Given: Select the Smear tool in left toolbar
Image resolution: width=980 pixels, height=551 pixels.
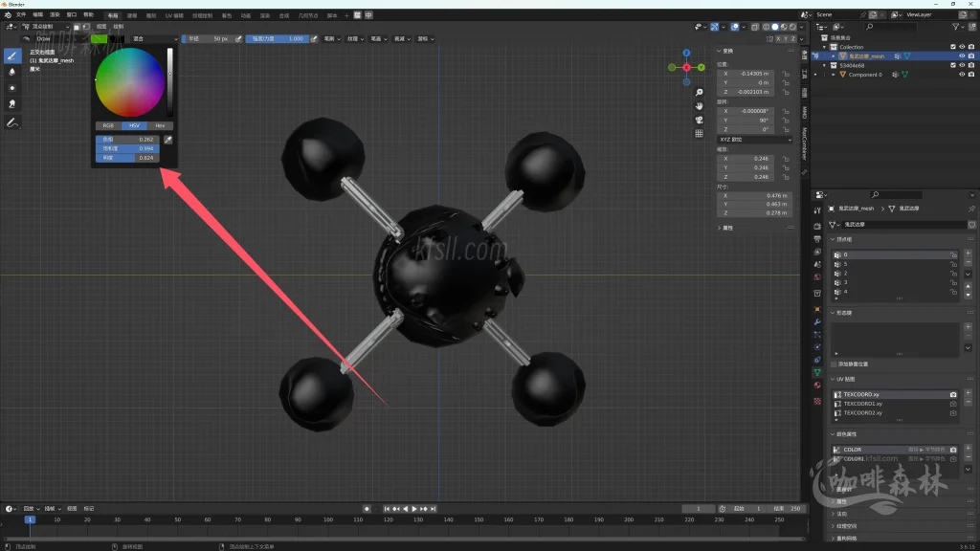Looking at the screenshot, I should point(12,103).
